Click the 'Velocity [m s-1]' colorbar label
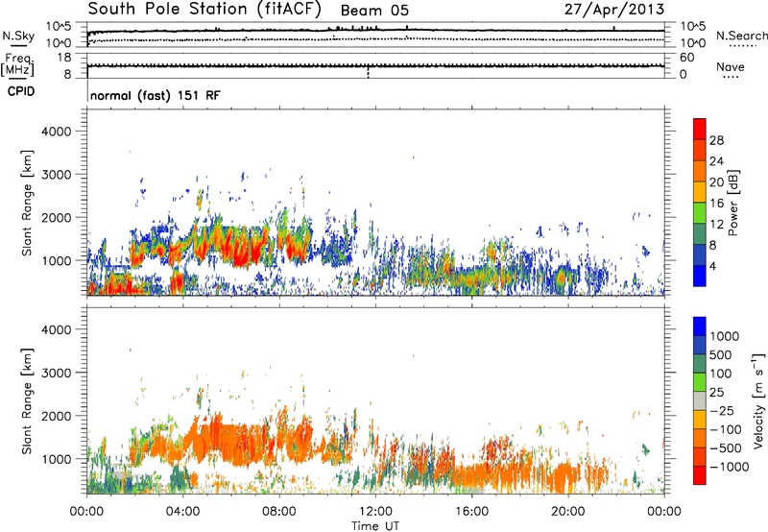 758,400
